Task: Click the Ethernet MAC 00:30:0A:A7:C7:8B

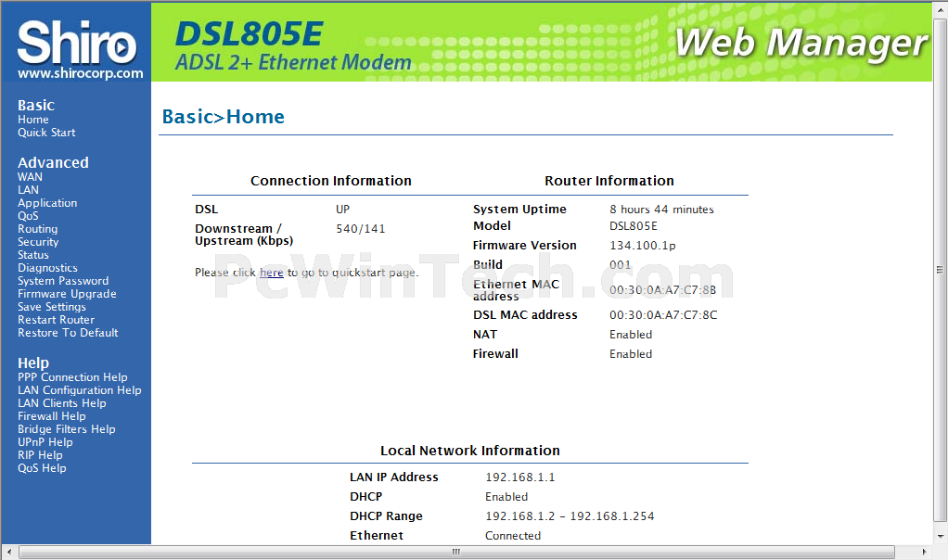Action: 662,290
